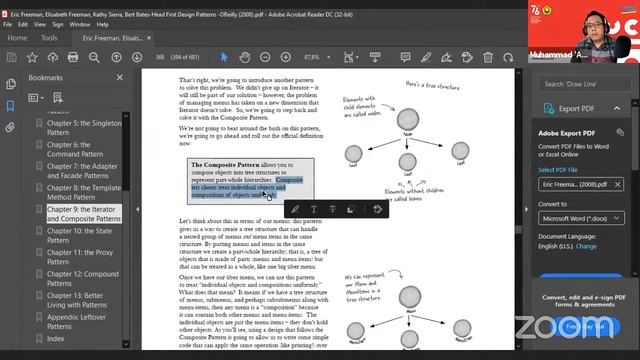Go to previous page with up arrow
This screenshot has width=640, height=360.
tap(116, 58)
